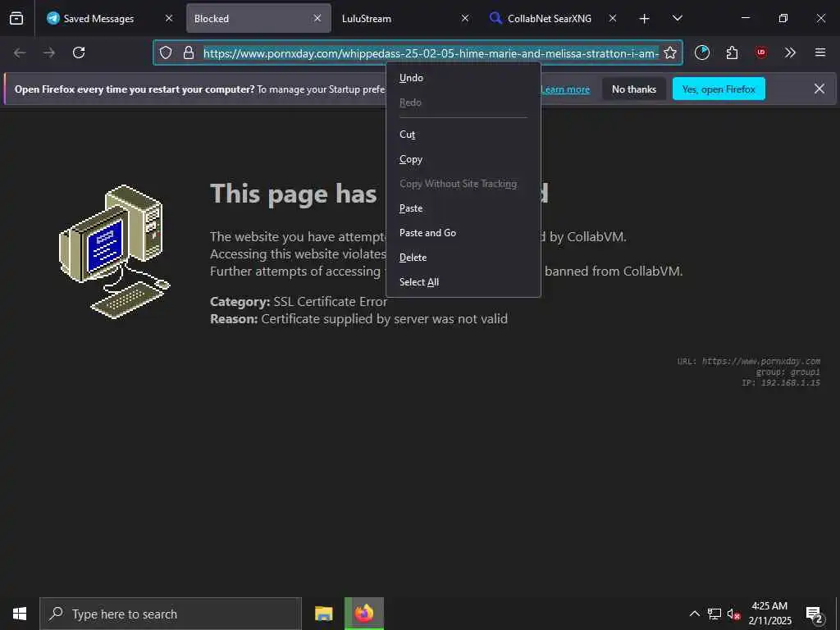Screen dimensions: 840x630
Task: Open the uBlock Origin extension icon
Action: pyautogui.click(x=760, y=52)
